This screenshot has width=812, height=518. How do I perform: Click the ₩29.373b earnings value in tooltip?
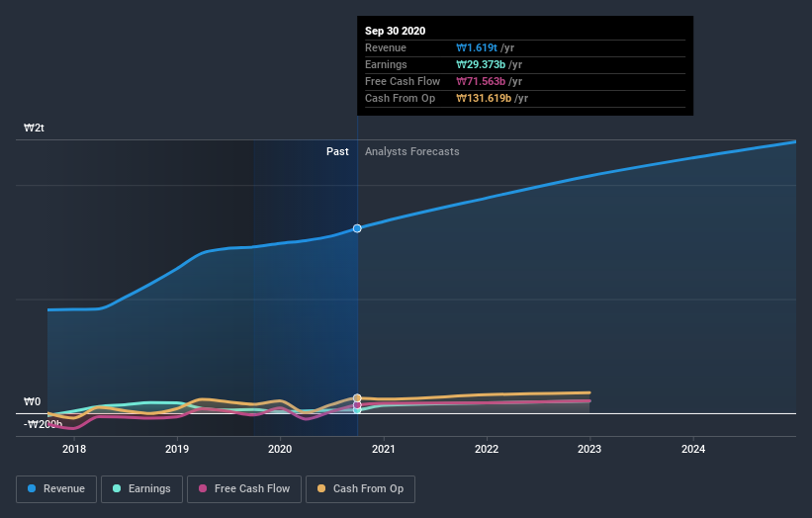click(x=481, y=64)
